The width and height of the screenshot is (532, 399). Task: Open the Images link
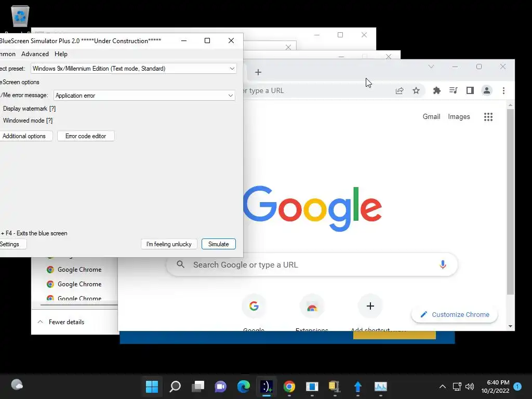pos(459,117)
